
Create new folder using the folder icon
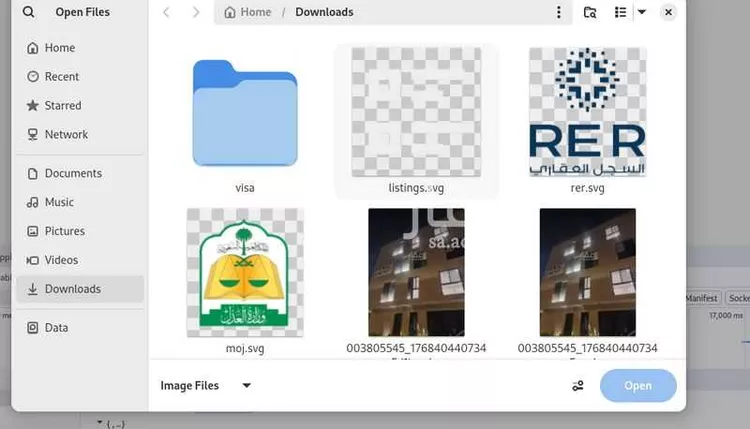point(590,12)
